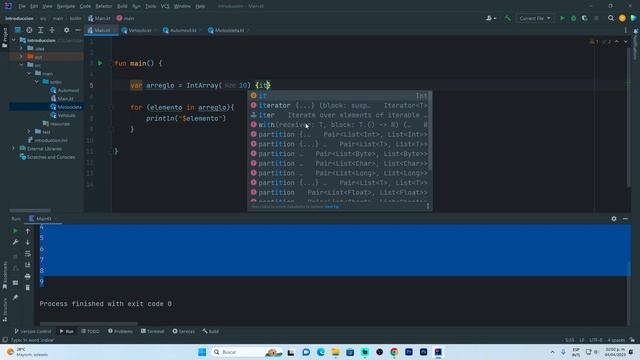640x360 pixels.
Task: Click the gutter run arrow beside fun main
Action: tap(100, 63)
